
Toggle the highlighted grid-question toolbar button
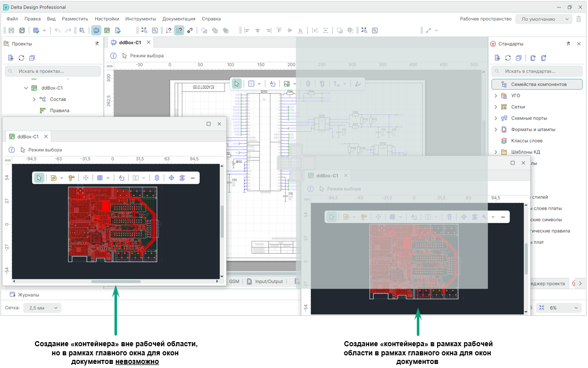tap(179, 30)
